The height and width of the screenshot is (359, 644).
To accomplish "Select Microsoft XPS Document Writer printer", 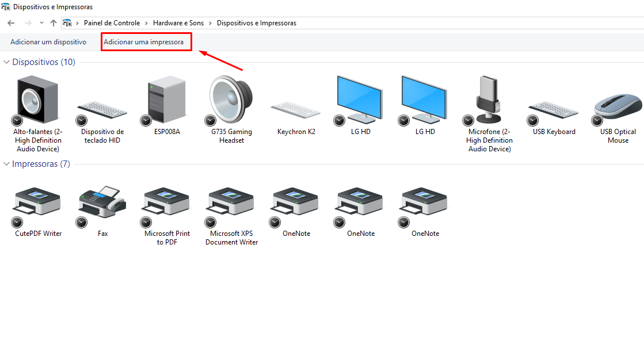I will pos(231,203).
